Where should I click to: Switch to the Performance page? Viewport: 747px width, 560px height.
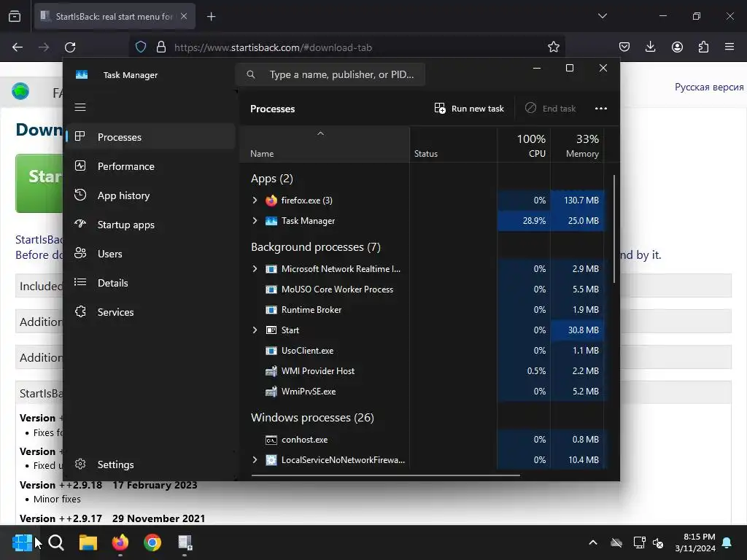click(150, 166)
